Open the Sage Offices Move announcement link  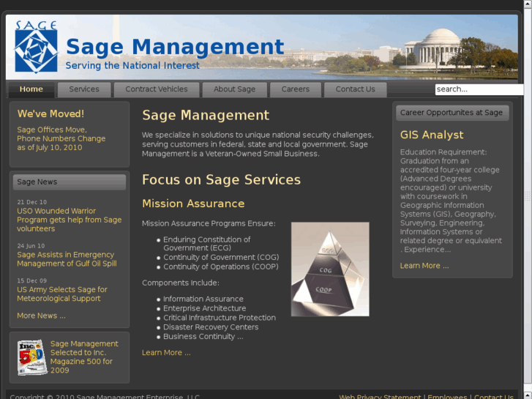tap(61, 138)
